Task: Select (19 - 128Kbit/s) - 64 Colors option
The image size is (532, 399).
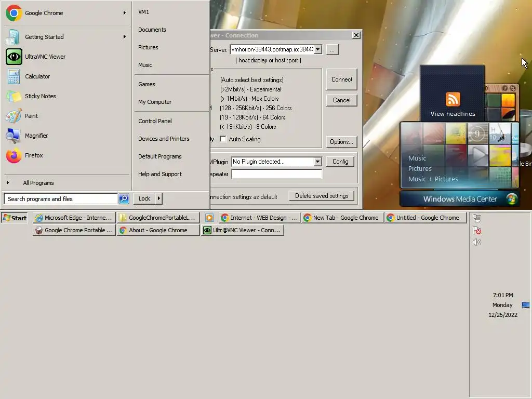Action: pos(252,117)
